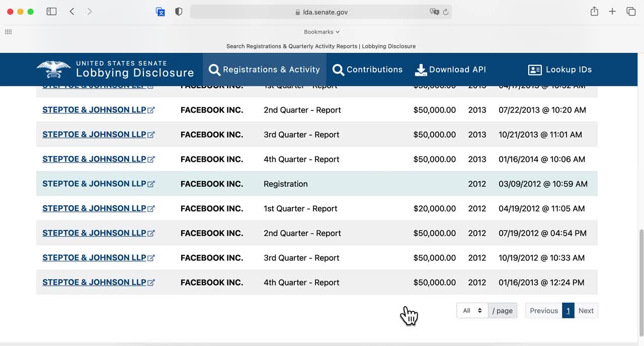Click the $20,000.00 amount cell
Image resolution: width=644 pixels, height=346 pixels.
point(435,208)
